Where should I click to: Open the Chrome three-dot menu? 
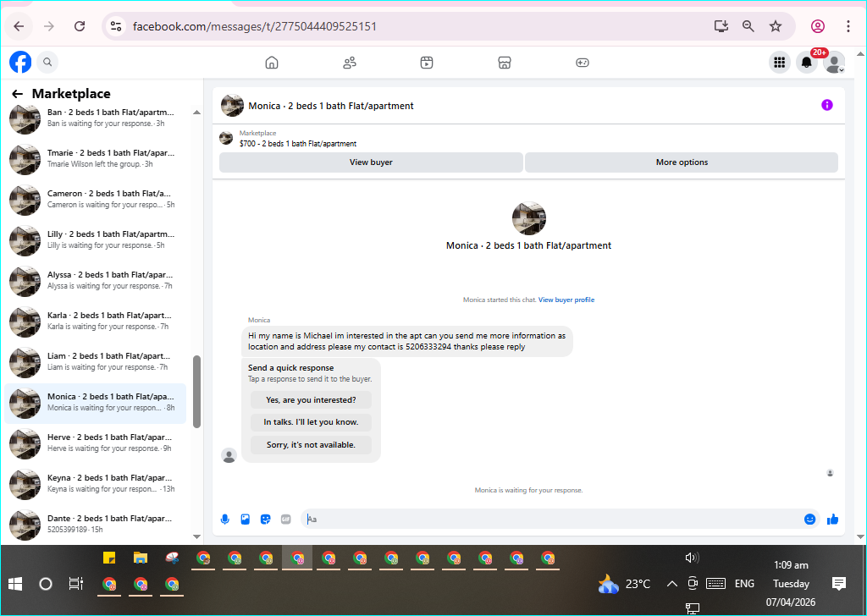pos(848,26)
